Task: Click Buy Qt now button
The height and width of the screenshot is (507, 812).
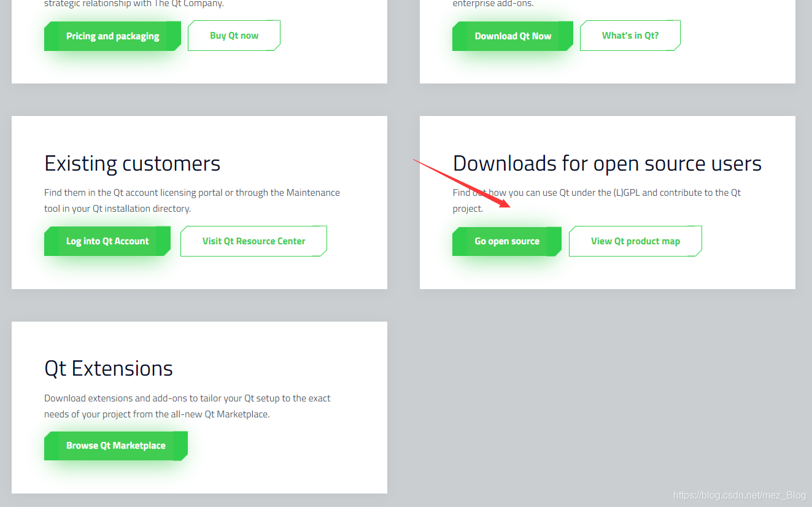Action: pyautogui.click(x=234, y=36)
